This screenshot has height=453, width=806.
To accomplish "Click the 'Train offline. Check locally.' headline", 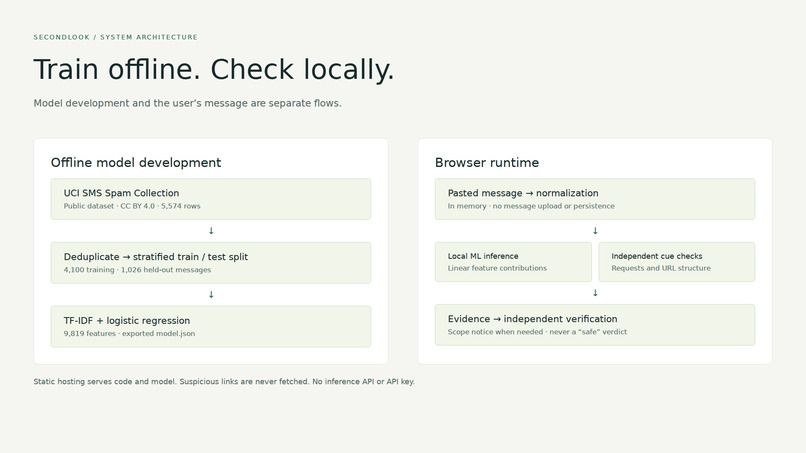I will pyautogui.click(x=214, y=69).
